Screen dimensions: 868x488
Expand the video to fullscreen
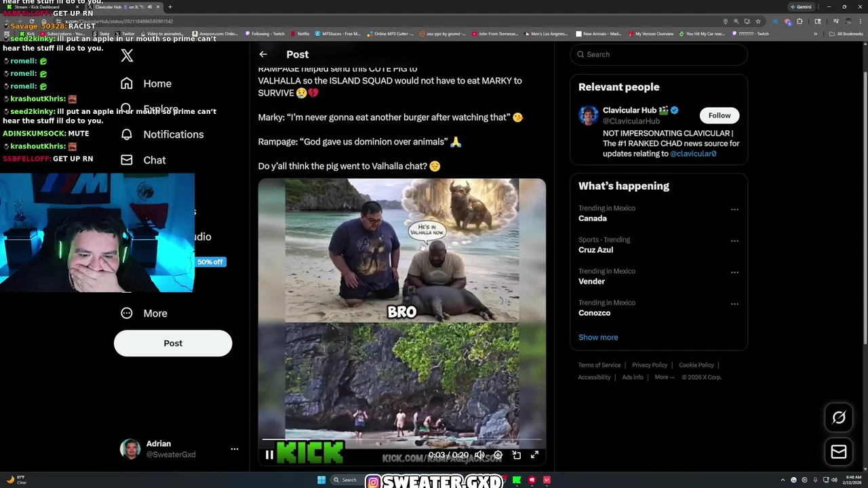pos(534,455)
